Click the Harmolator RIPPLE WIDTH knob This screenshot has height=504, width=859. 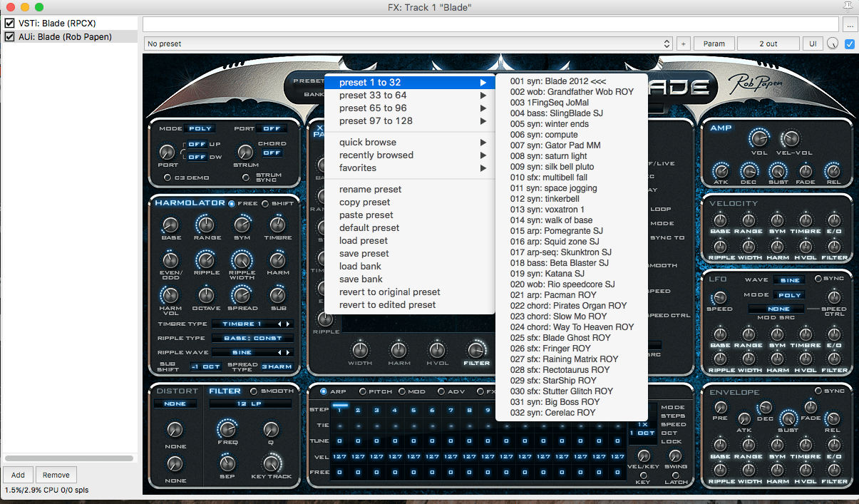[x=242, y=259]
